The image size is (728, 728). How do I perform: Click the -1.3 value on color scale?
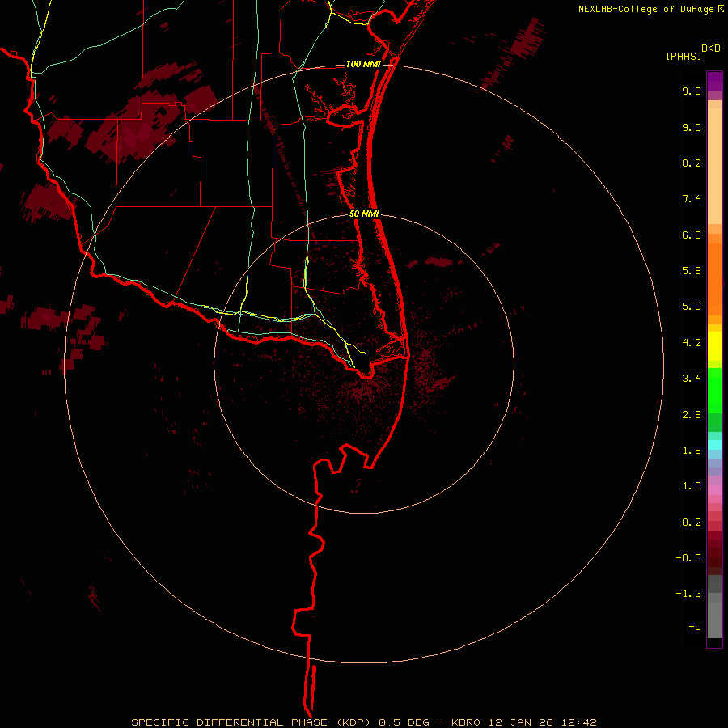point(688,594)
